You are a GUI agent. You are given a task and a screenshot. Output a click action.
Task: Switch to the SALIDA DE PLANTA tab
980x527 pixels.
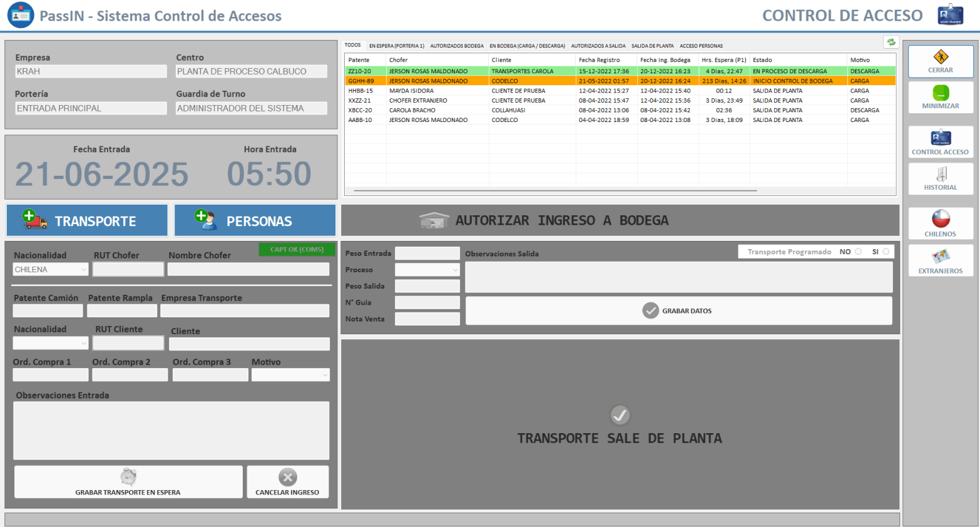[652, 46]
